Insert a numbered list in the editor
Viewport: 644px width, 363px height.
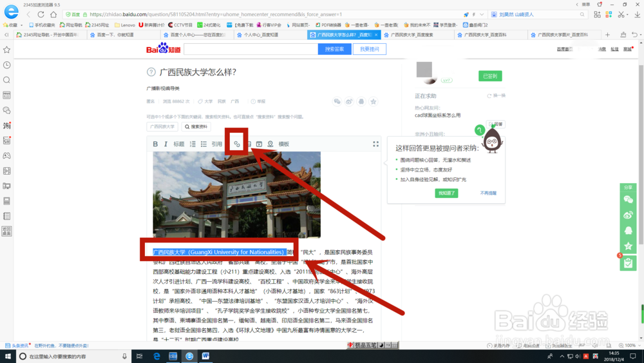click(193, 144)
